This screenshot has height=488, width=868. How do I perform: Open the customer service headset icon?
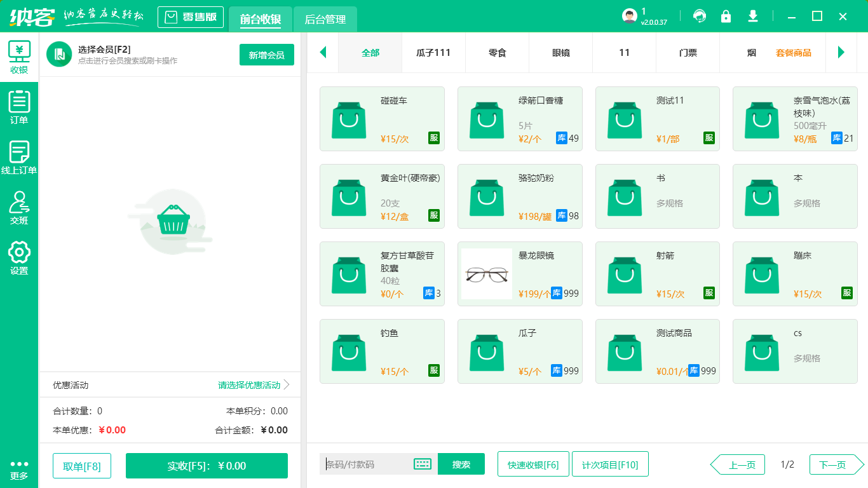(700, 16)
